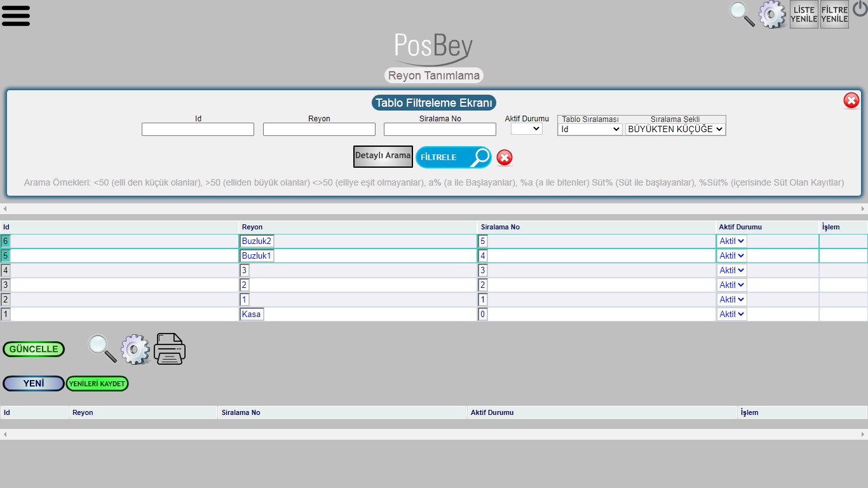Close the Tablo Filtreleme Ekranı panel

click(851, 100)
